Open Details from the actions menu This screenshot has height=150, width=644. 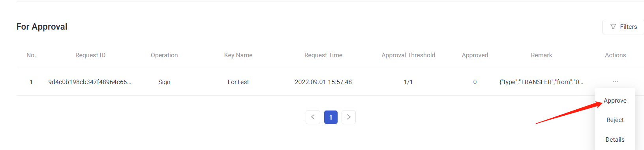[615, 140]
